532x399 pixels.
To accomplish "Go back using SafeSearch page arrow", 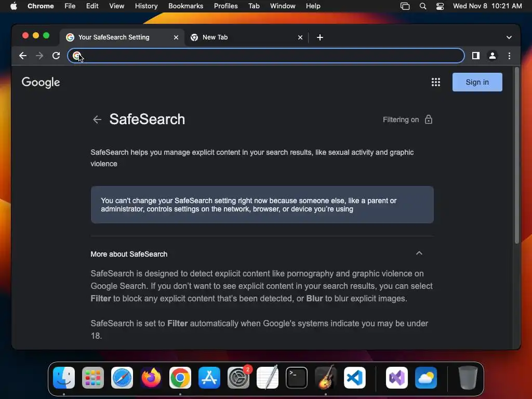I will [x=97, y=119].
